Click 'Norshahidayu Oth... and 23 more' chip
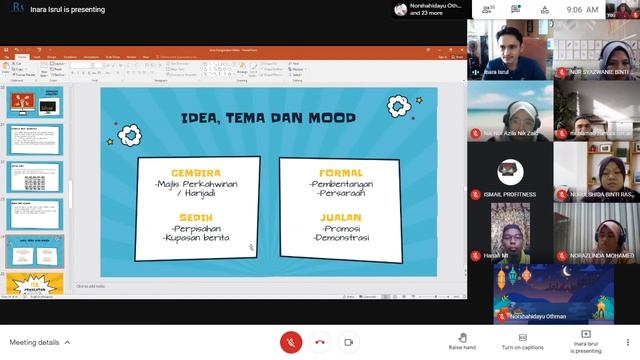Viewport: 640px width, 360px height. (x=430, y=9)
